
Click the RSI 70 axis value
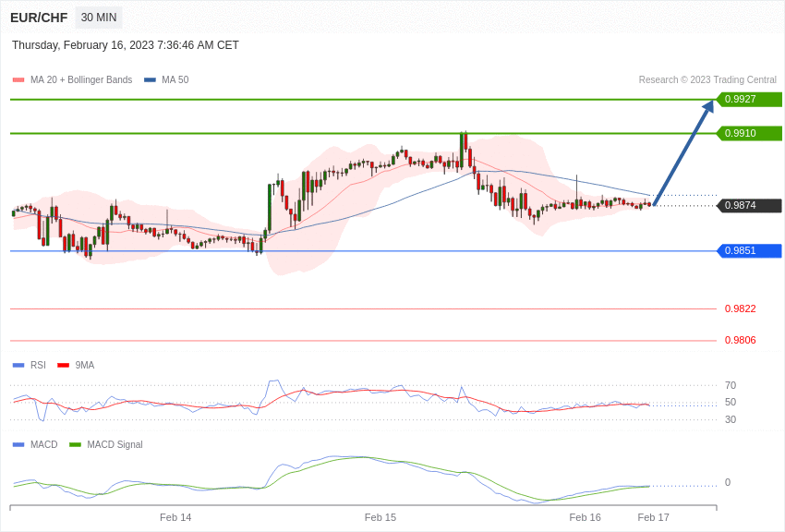pos(731,385)
